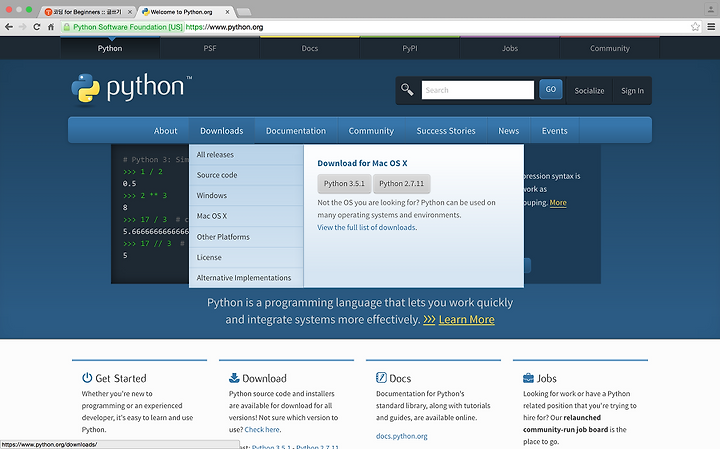Expand the Documentation main menu
This screenshot has height=449, width=720.
coord(296,131)
